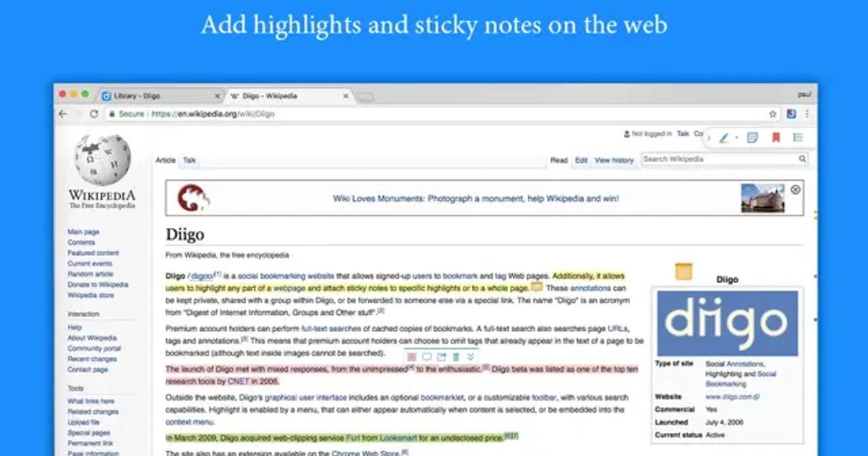Open Donate to Wikipedia link
Viewport: 868px width, 456px height.
(x=98, y=284)
